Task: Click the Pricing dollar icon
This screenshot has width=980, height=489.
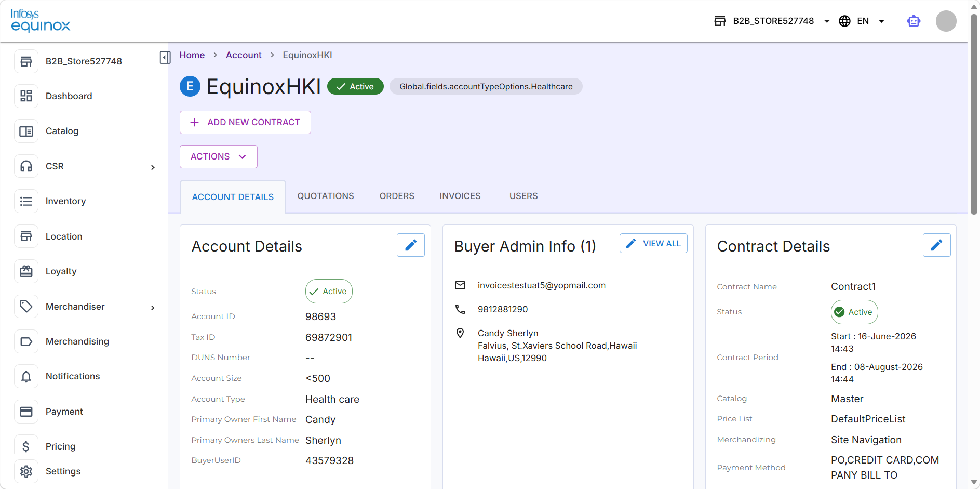Action: (x=26, y=446)
